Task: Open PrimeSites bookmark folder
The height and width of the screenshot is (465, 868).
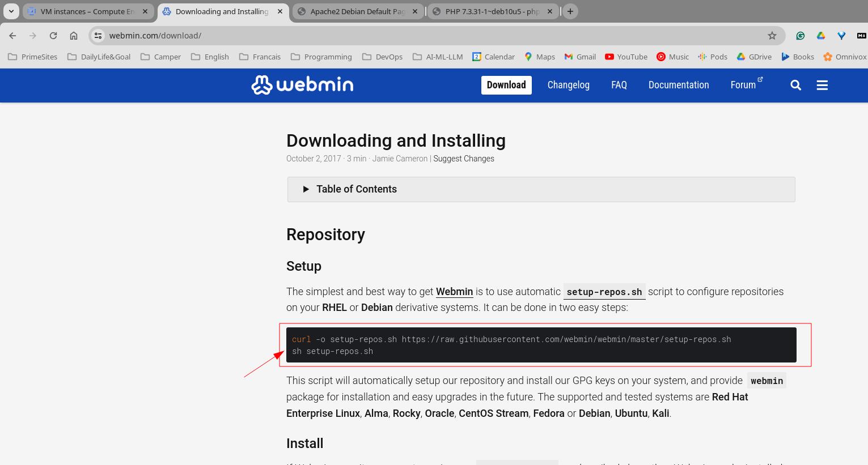Action: point(33,57)
